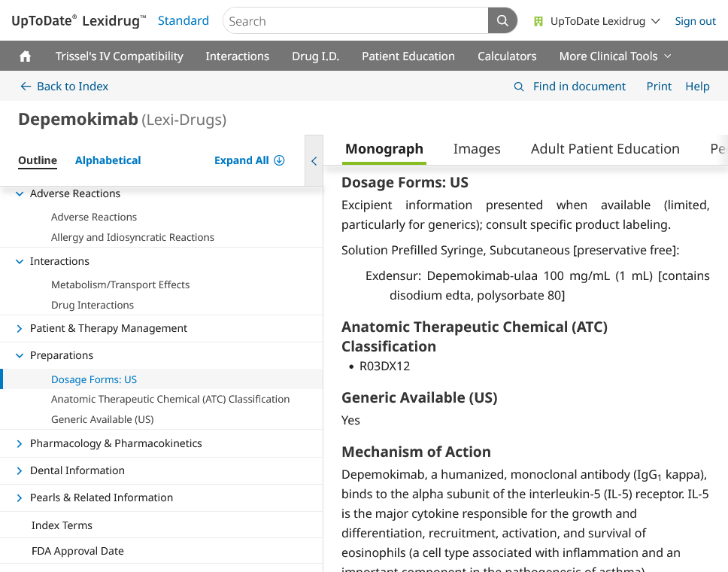
Task: Click the Find in document magnifier icon
Action: coord(518,87)
